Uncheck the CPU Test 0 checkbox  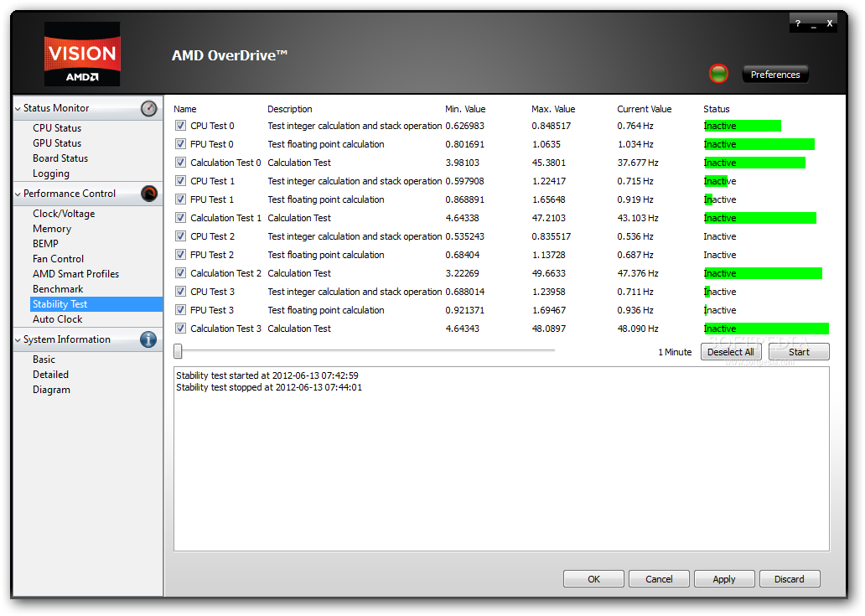click(x=180, y=126)
